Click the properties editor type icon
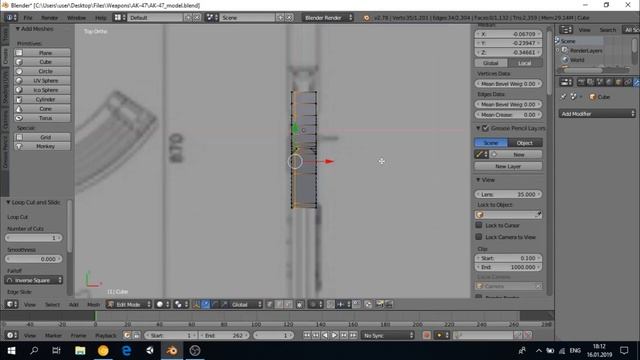The height and width of the screenshot is (360, 640). pyautogui.click(x=566, y=82)
